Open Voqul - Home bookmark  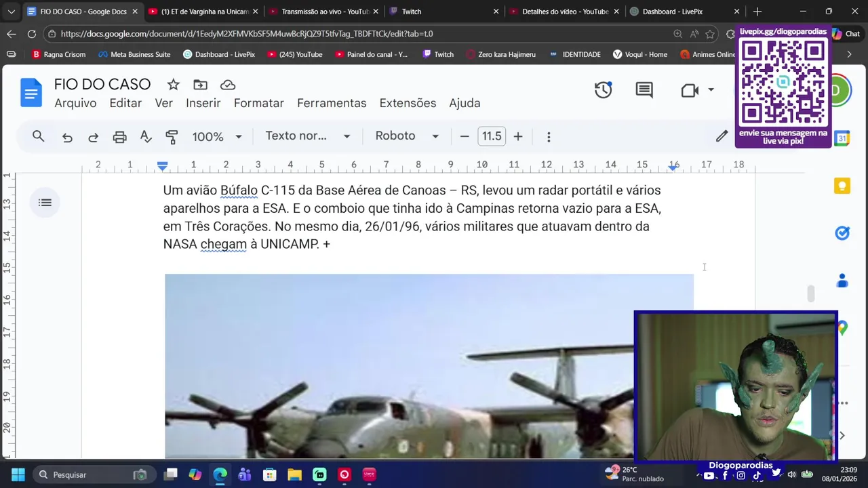click(x=639, y=54)
